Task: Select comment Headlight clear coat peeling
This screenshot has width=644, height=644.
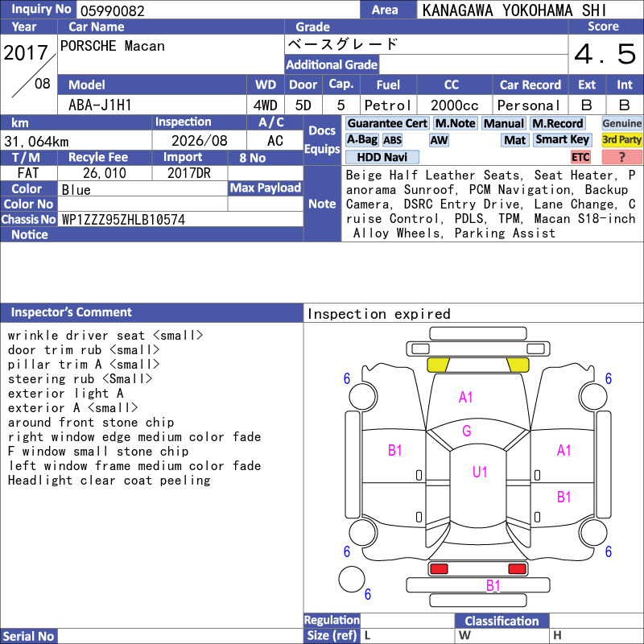Action: 109,480
